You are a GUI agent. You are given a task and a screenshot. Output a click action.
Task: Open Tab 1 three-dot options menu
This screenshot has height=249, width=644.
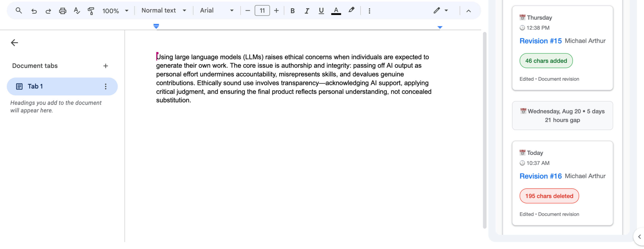pyautogui.click(x=106, y=87)
